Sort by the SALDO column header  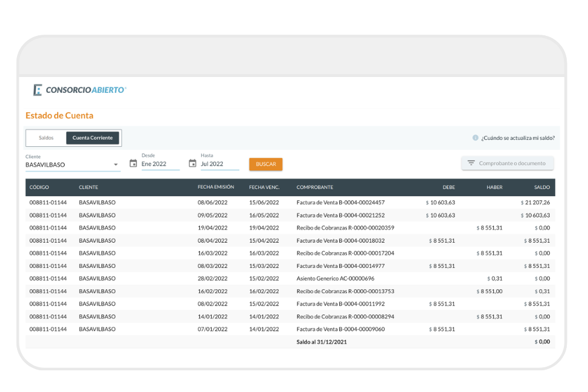coord(542,187)
